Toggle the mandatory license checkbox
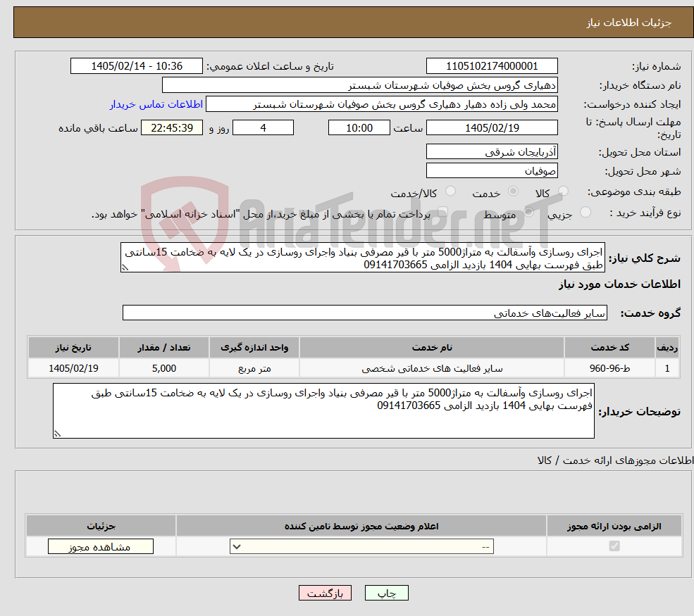The image size is (694, 616). click(x=614, y=546)
